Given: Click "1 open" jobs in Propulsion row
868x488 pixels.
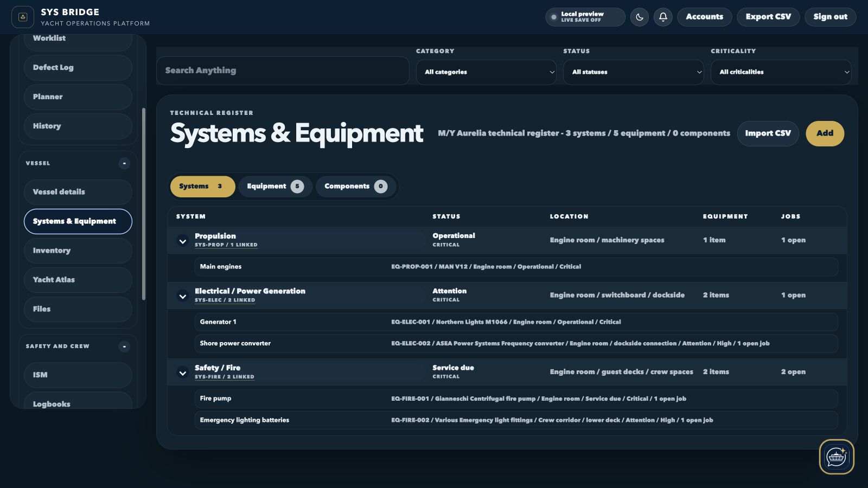Looking at the screenshot, I should (793, 240).
